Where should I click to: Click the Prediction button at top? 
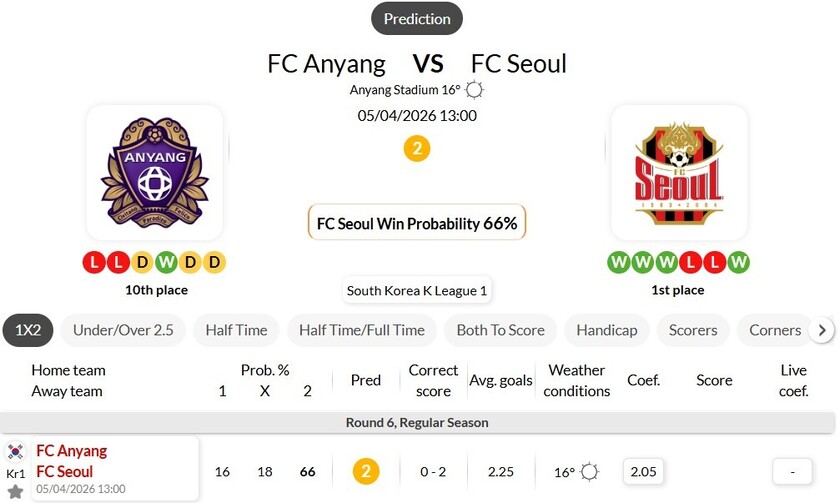[x=417, y=19]
